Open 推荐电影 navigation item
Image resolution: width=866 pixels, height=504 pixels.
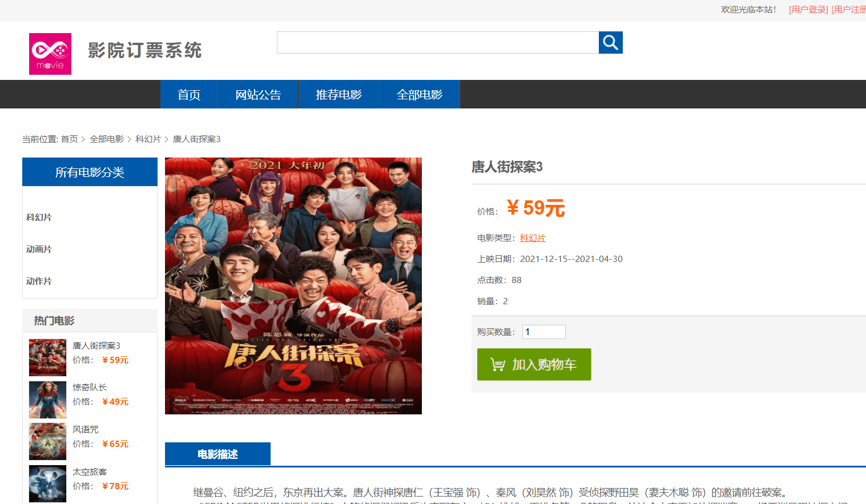click(339, 94)
